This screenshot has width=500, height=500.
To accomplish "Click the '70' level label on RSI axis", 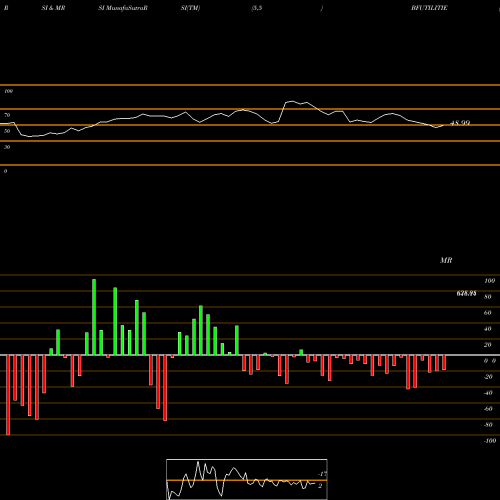I will pos(7,115).
